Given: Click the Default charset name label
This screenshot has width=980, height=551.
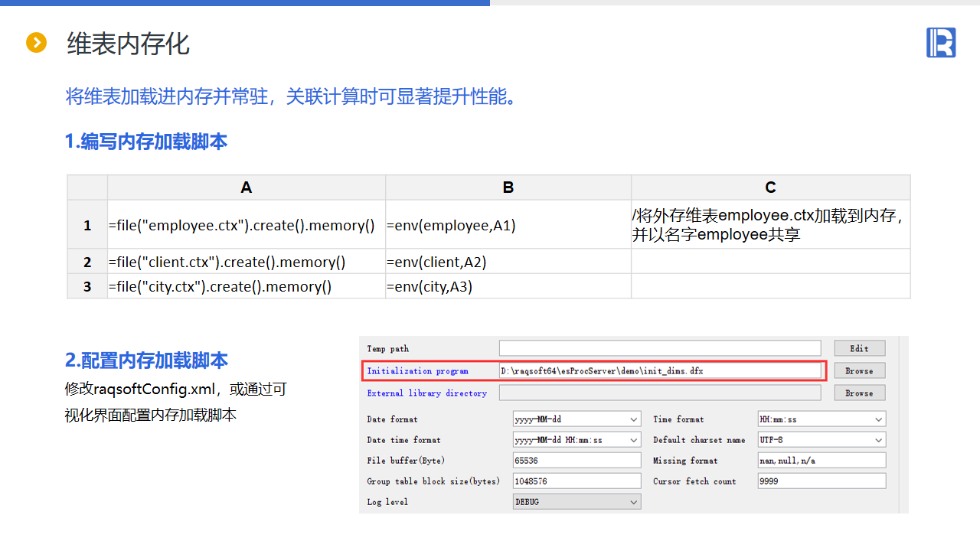Looking at the screenshot, I should (699, 440).
